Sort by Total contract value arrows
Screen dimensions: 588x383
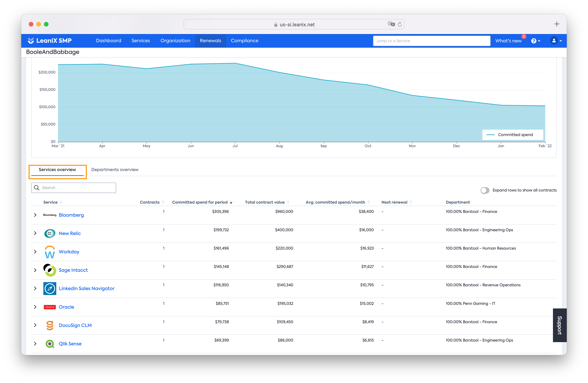(x=288, y=202)
